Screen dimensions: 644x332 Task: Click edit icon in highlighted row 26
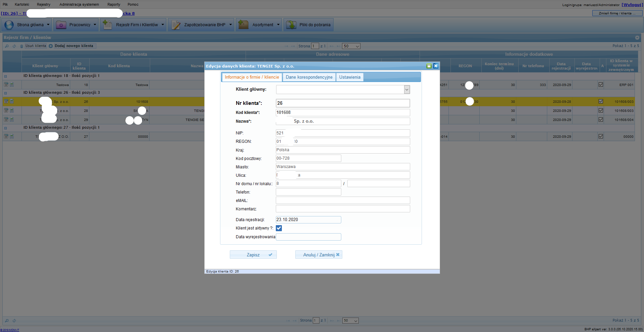click(6, 101)
